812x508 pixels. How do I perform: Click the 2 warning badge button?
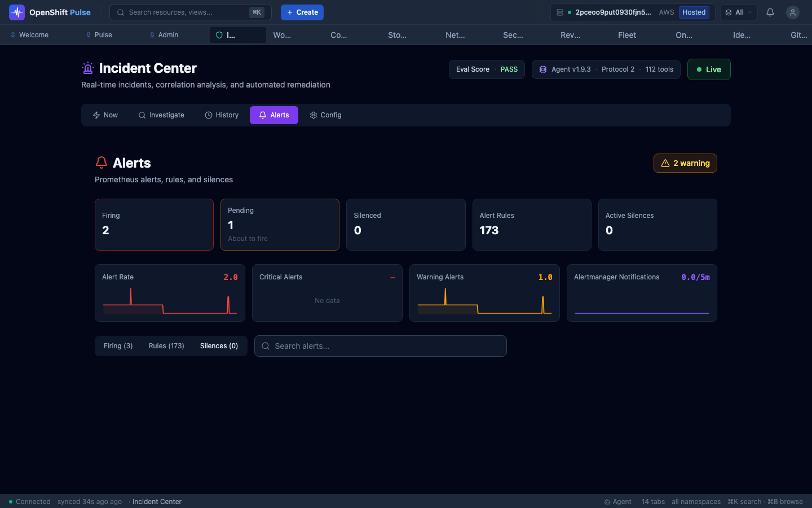[685, 163]
